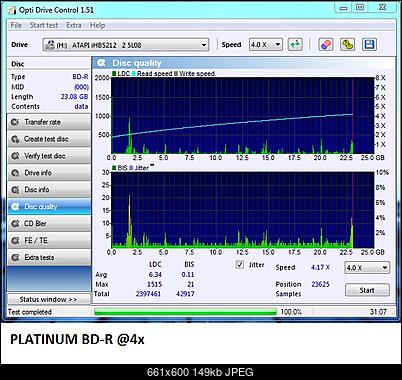Open the top Speed 4.0 X dropdown
This screenshot has height=380, width=402.
point(266,45)
